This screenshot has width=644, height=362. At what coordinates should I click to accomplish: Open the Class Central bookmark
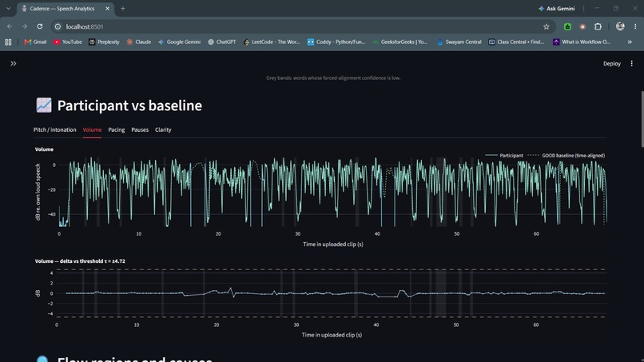tap(516, 42)
